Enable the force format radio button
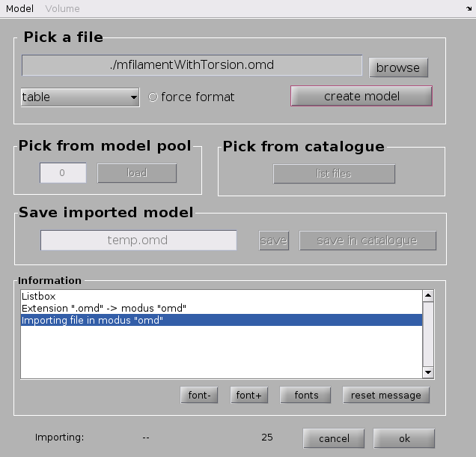This screenshot has height=457, width=476. (153, 97)
